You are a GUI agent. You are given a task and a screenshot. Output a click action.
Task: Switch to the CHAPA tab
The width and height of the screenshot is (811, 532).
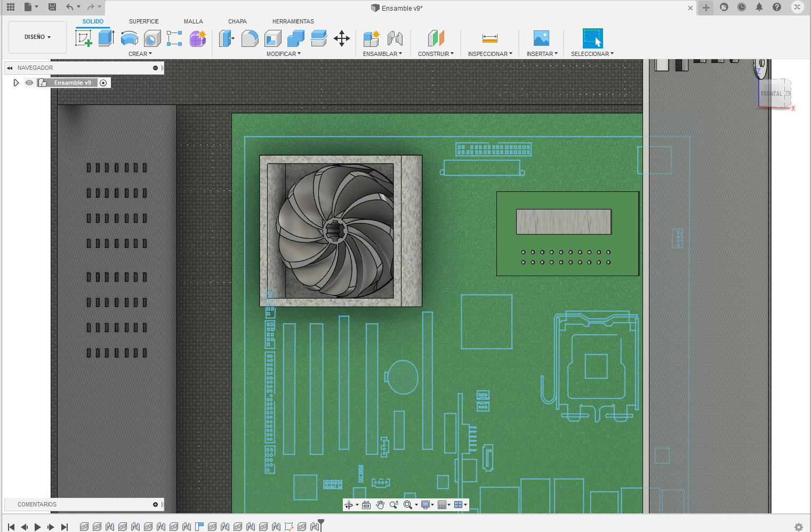click(237, 21)
